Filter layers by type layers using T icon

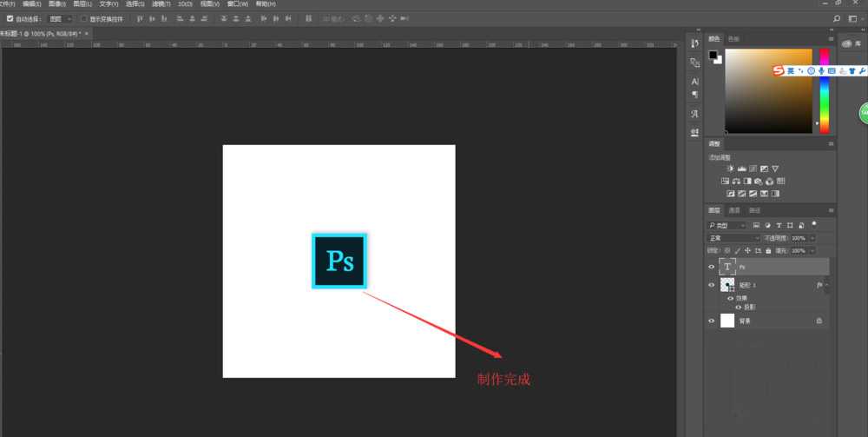pyautogui.click(x=779, y=225)
